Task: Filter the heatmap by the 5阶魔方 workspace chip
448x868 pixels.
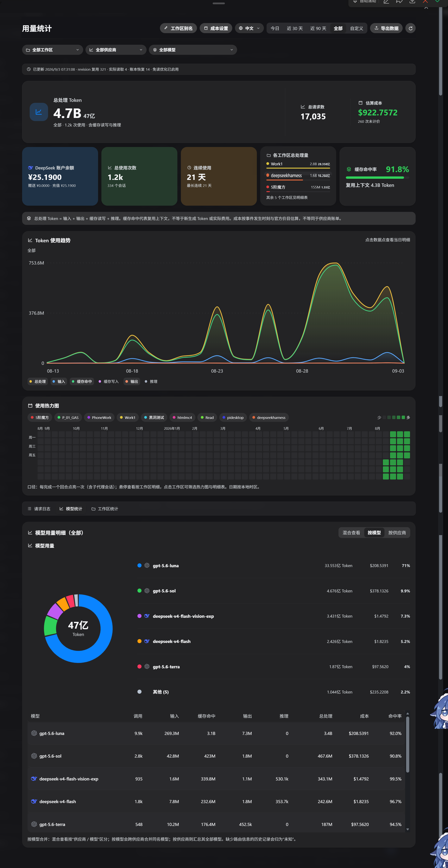Action: [x=40, y=418]
